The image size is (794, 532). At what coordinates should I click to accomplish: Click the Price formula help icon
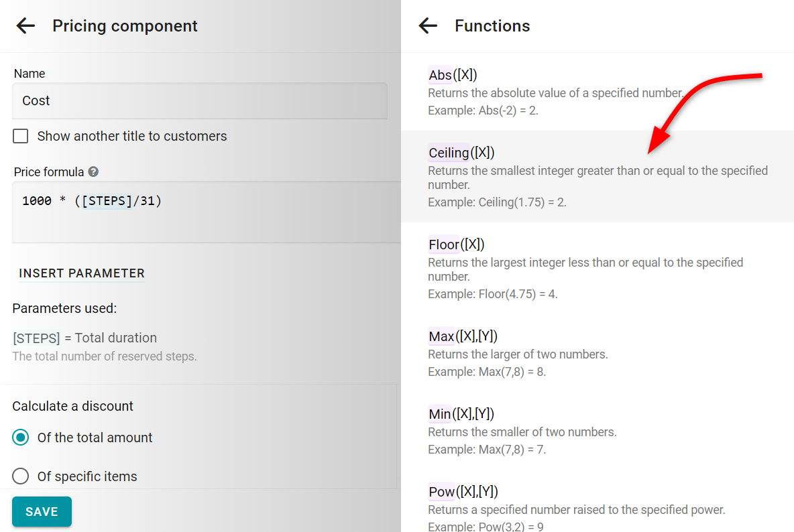93,172
